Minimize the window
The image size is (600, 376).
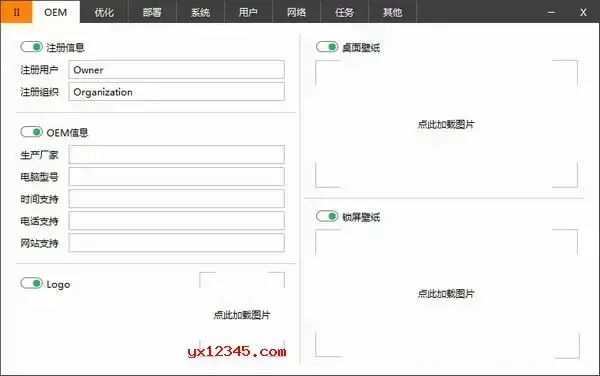pos(551,12)
